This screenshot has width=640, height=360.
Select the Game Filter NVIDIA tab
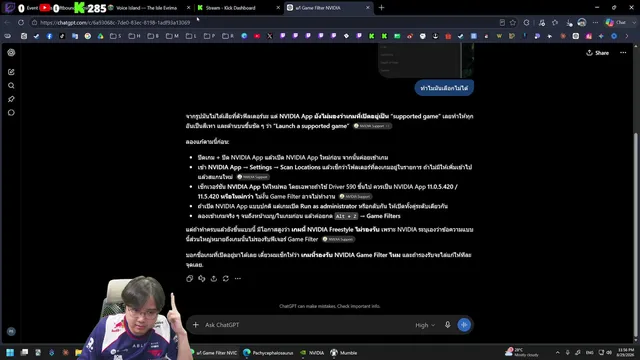coord(329,8)
